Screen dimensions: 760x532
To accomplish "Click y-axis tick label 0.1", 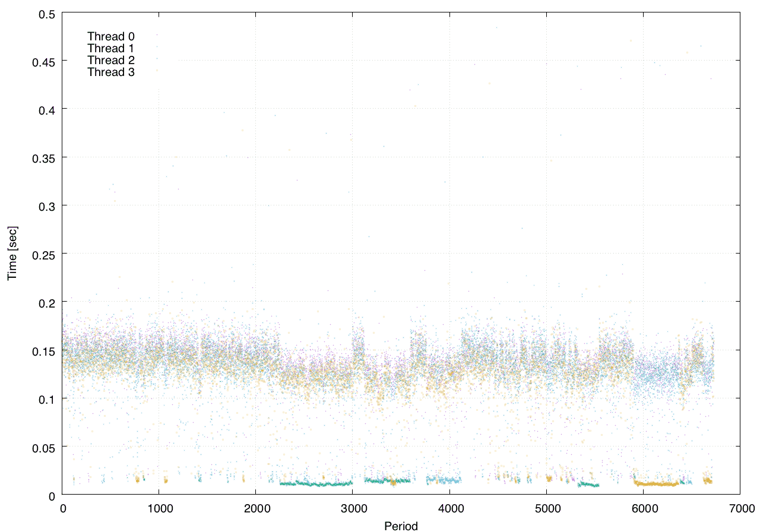I will pyautogui.click(x=48, y=398).
